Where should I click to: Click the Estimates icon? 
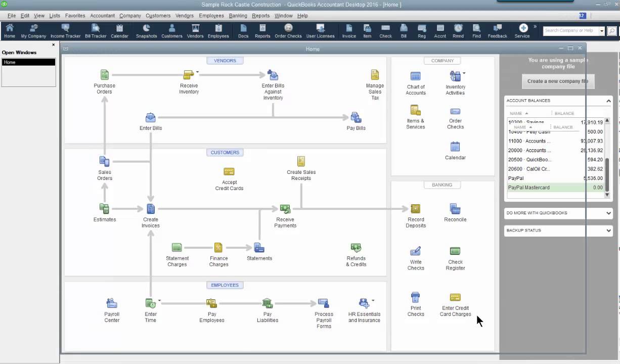(x=104, y=208)
